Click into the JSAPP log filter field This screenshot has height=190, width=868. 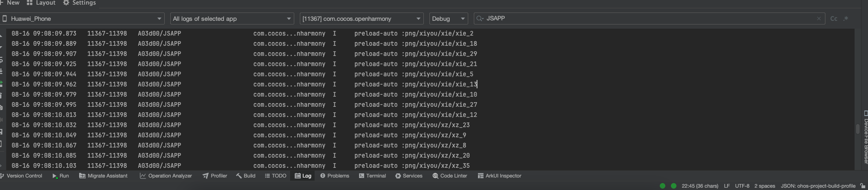648,18
